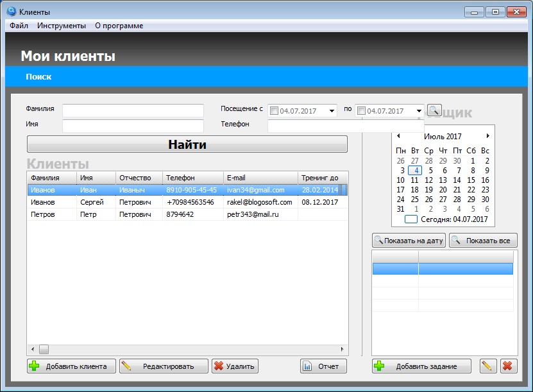Click the green plus Add client icon
The height and width of the screenshot is (392, 533).
click(x=35, y=366)
